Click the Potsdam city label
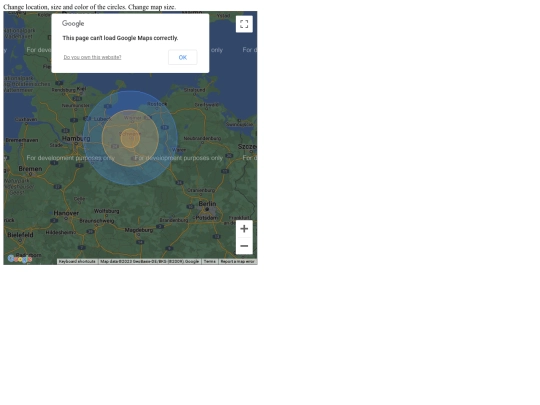 pos(206,218)
